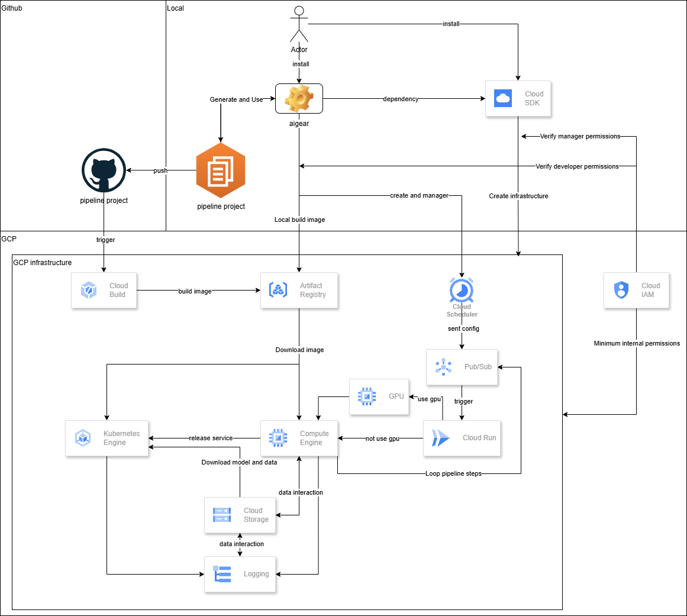
Task: Select 'release service' arrow label
Action: pos(211,438)
